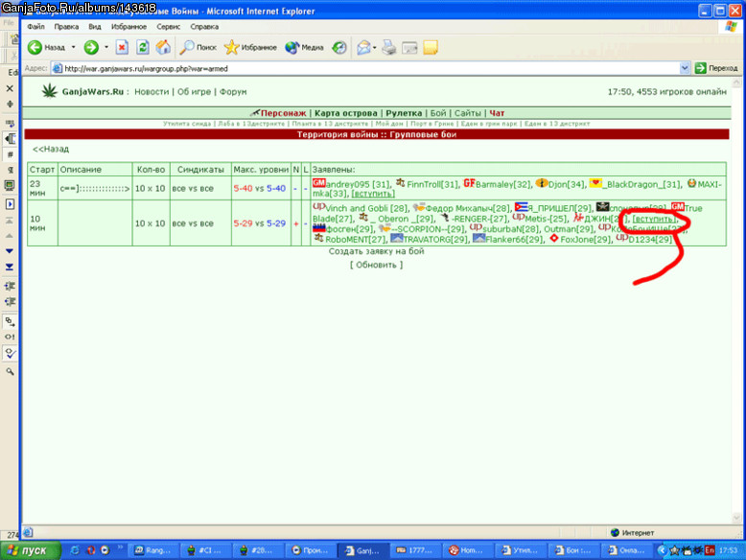Open the Сервис menu

(x=169, y=27)
